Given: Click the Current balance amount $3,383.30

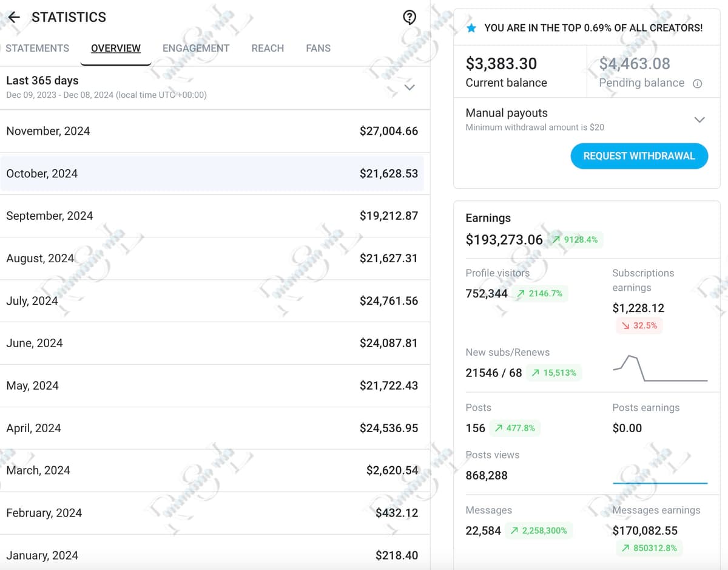Looking at the screenshot, I should click(500, 63).
